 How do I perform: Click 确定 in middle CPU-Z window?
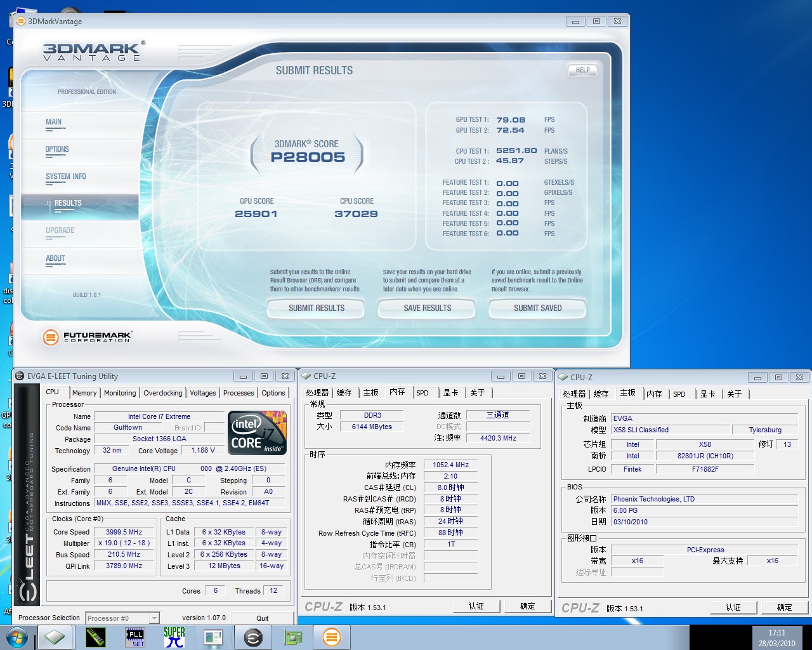(x=528, y=606)
